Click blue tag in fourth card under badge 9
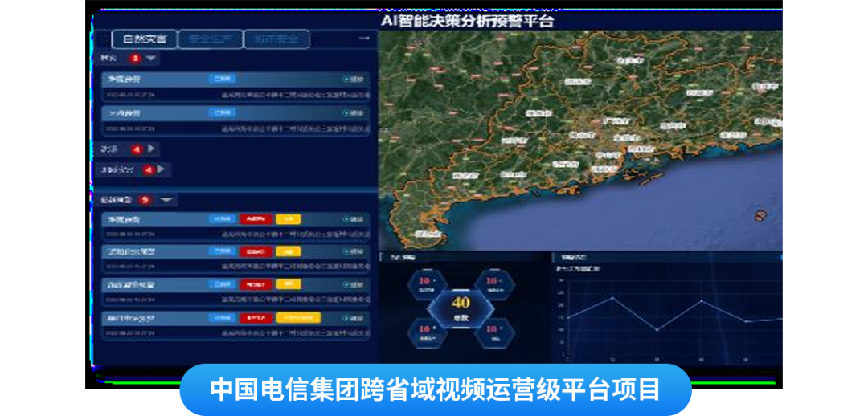 [x=222, y=318]
